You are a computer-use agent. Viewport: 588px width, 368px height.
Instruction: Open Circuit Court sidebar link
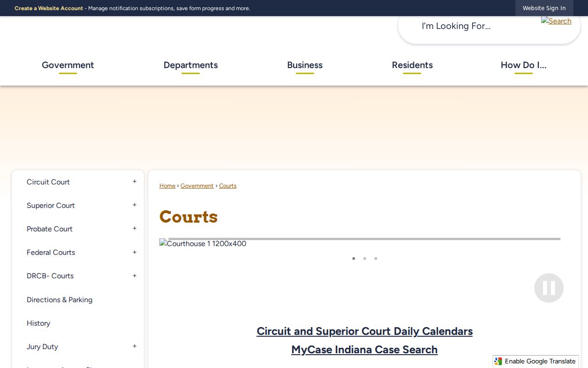point(48,182)
